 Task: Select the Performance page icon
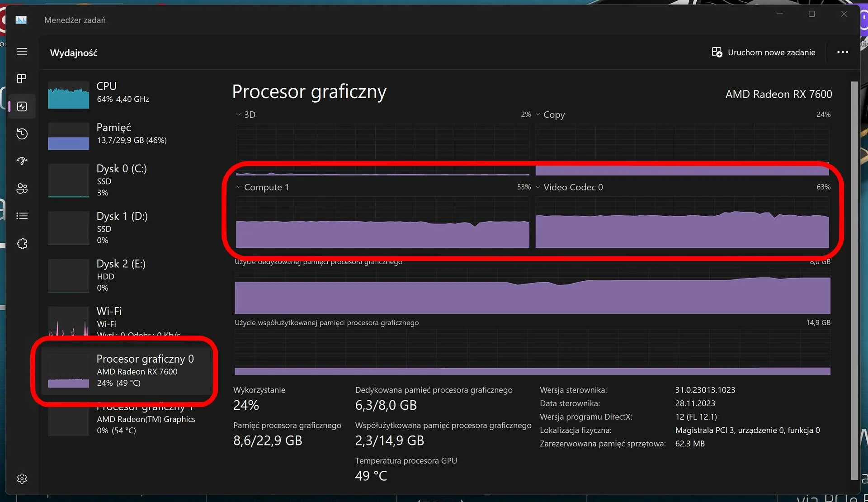click(22, 106)
